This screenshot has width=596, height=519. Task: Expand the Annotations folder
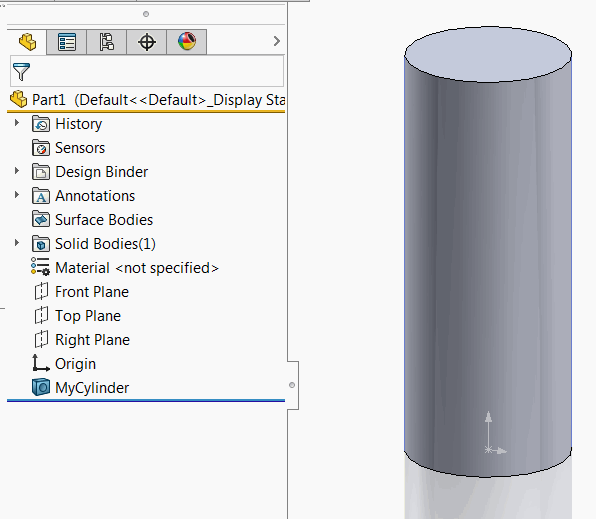(x=17, y=195)
